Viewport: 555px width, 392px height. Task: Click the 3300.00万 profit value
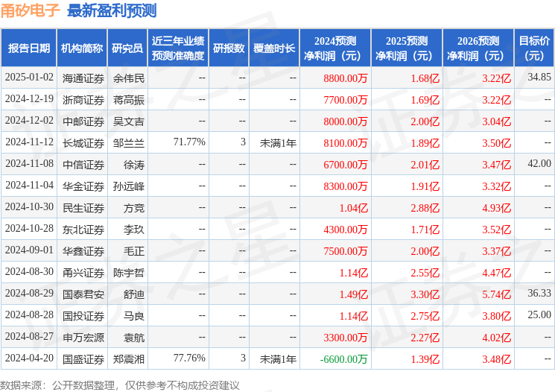tap(346, 338)
